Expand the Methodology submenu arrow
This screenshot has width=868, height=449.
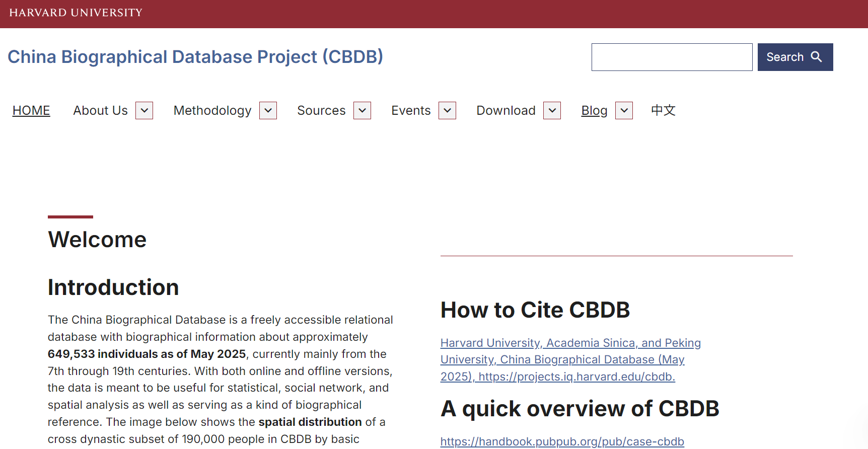268,111
